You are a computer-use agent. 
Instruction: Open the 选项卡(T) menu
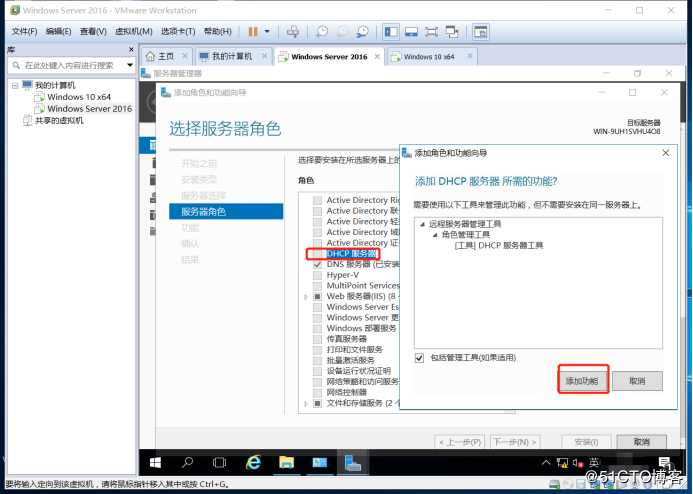(x=178, y=31)
